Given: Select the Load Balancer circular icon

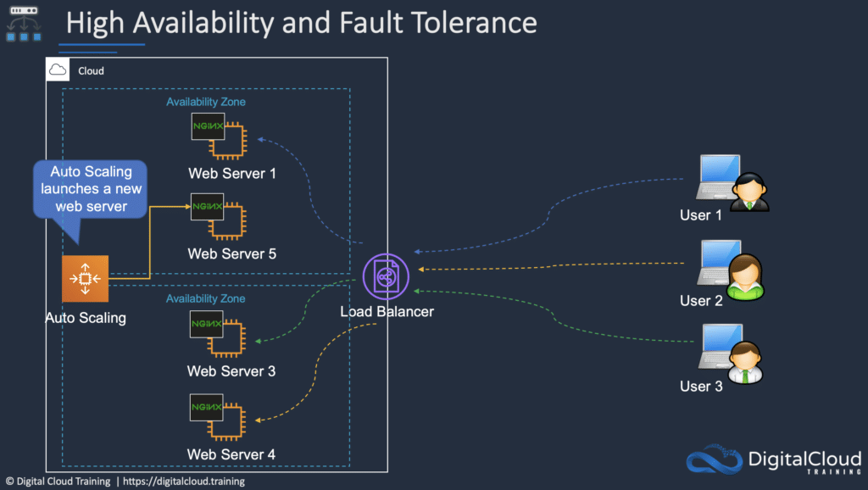Looking at the screenshot, I should [386, 276].
